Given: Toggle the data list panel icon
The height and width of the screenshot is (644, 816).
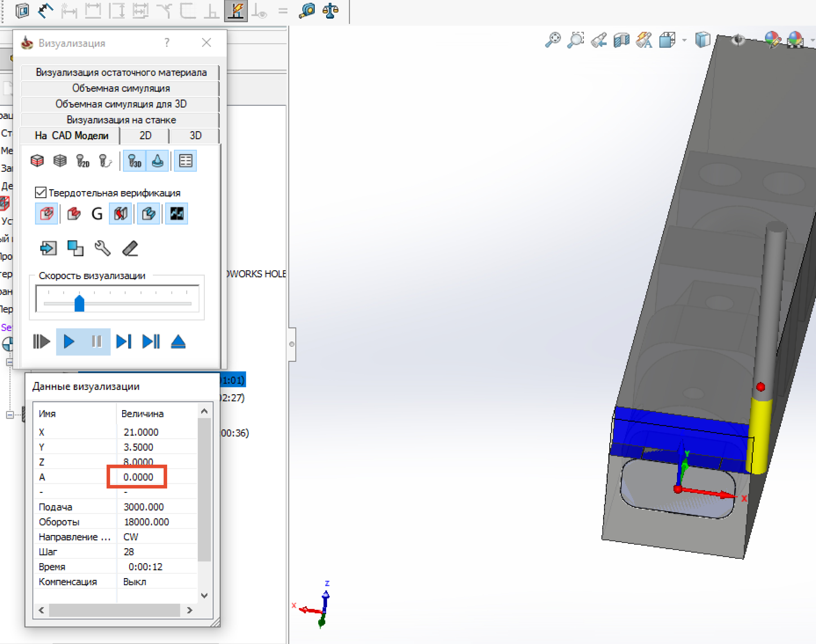Looking at the screenshot, I should (x=185, y=161).
